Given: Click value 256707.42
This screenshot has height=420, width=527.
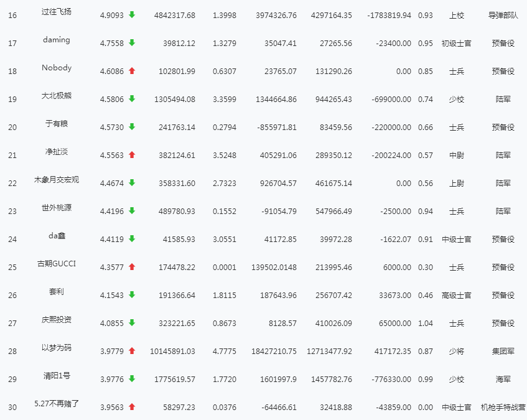Looking at the screenshot, I should point(333,296).
